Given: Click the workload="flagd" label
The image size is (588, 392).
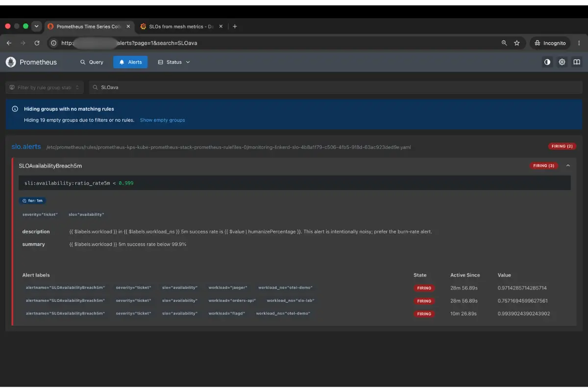Looking at the screenshot, I should [227, 313].
